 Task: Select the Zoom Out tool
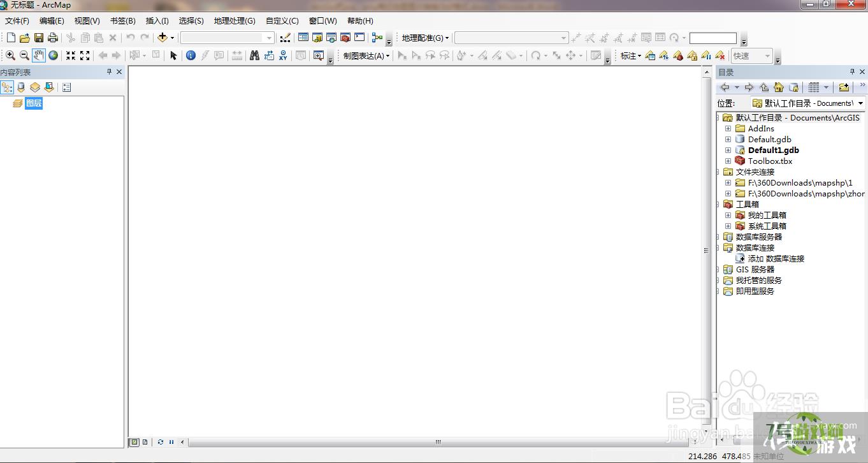24,55
